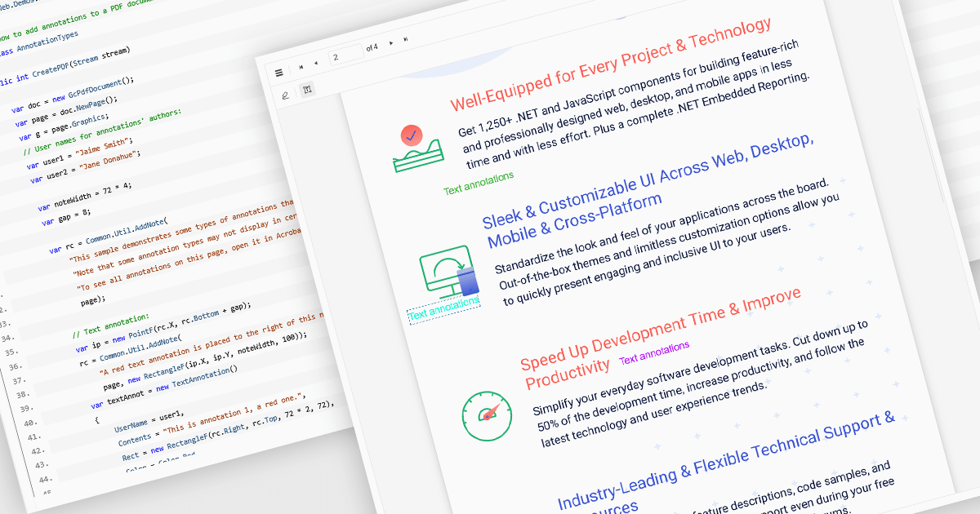980x514 pixels.
Task: Select the magenta 'Text annotations' annotation
Action: coord(654,352)
